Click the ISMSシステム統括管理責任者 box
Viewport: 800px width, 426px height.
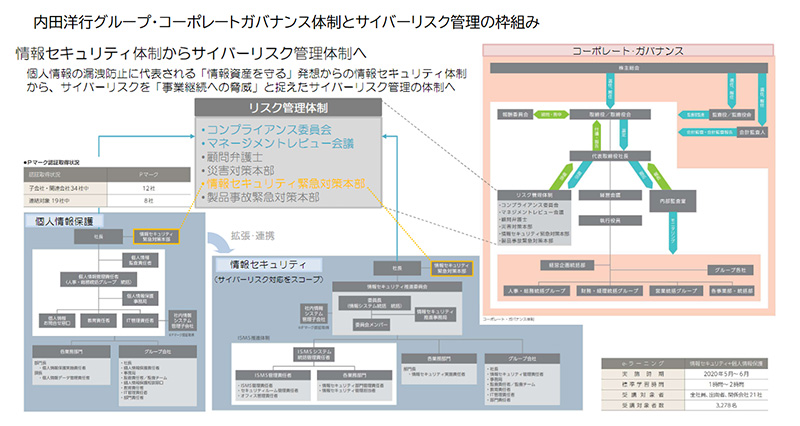coord(315,354)
